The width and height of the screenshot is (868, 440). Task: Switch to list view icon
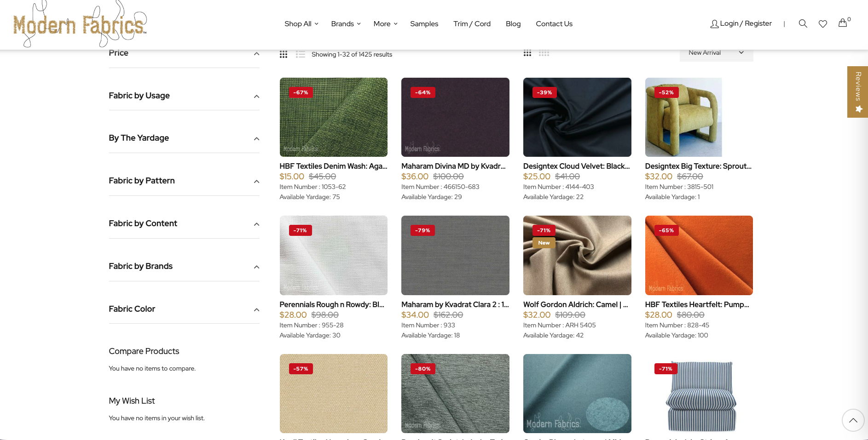(301, 54)
